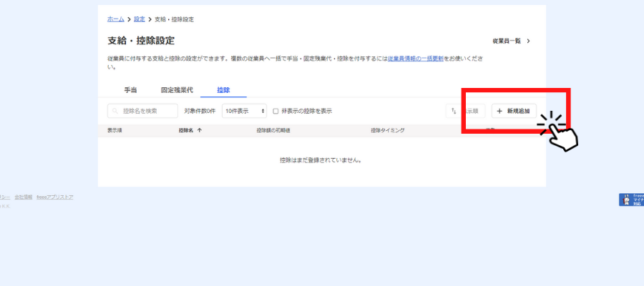The image size is (644, 286).
Task: Switch to the 手当 tab
Action: pyautogui.click(x=130, y=91)
